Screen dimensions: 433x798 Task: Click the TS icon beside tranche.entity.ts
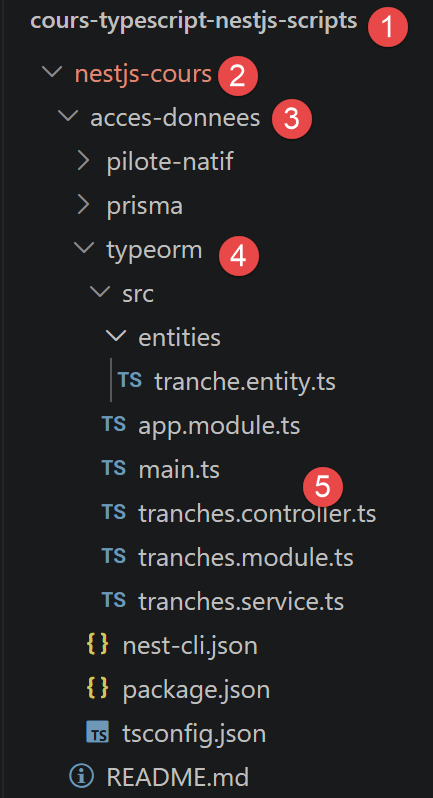point(130,380)
